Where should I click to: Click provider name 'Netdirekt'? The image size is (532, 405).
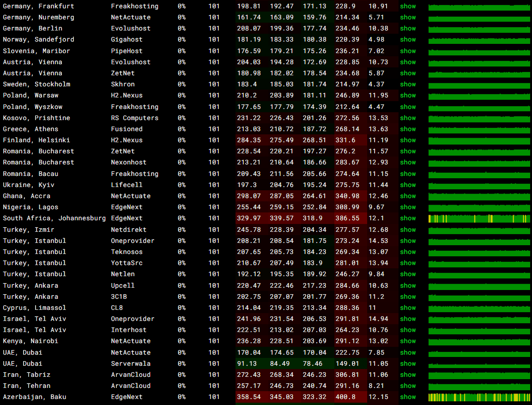tap(128, 230)
